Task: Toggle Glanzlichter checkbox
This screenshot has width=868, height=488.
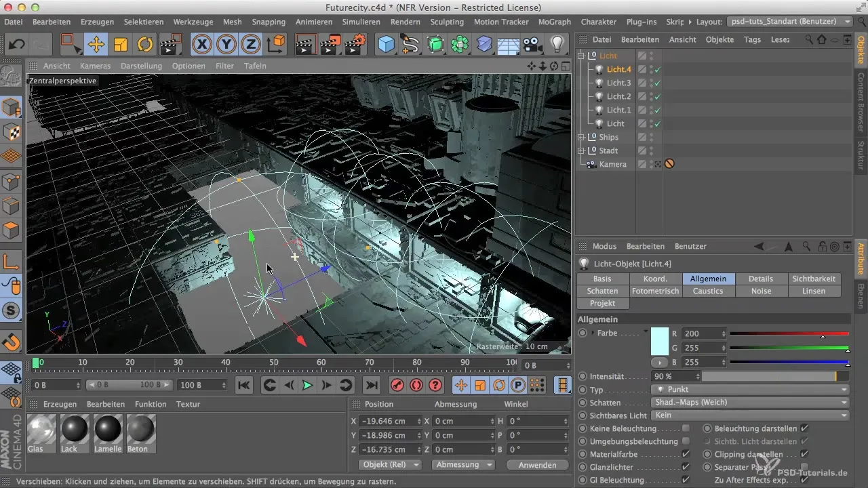Action: click(686, 467)
